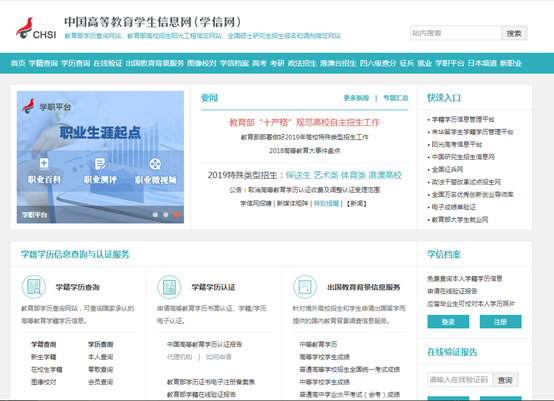The height and width of the screenshot is (401, 554).
Task: Click the CHSI logo in the header
Action: pos(36,28)
